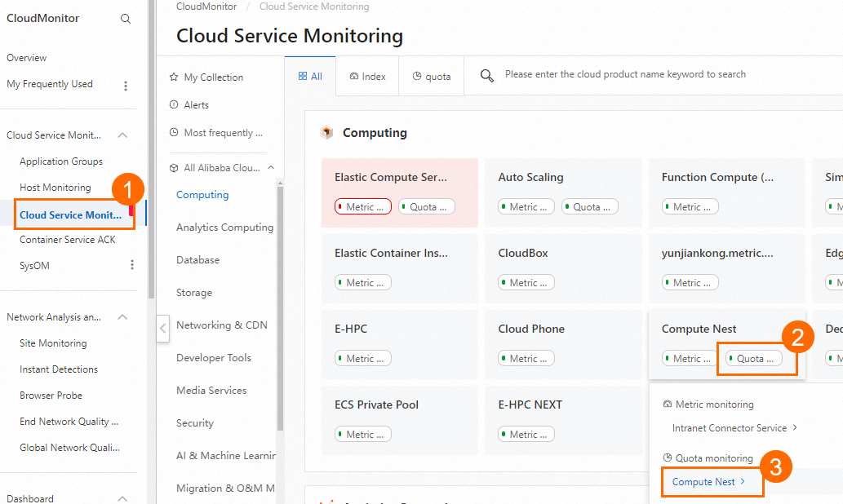Click Metric button on Auto Scaling card
The image size is (843, 504).
(526, 207)
